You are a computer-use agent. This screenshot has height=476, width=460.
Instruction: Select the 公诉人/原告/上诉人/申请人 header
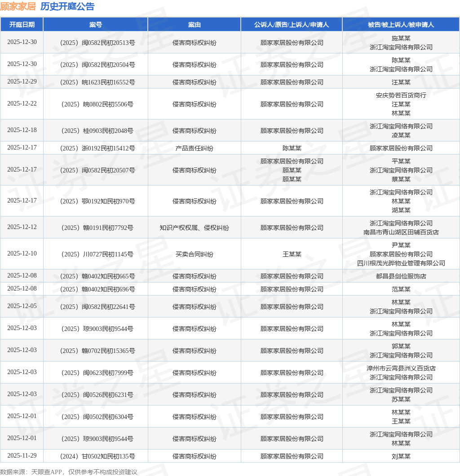pos(292,25)
